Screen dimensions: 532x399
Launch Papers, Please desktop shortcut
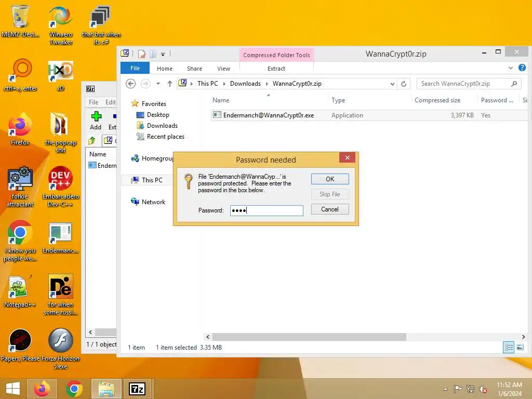(20, 345)
